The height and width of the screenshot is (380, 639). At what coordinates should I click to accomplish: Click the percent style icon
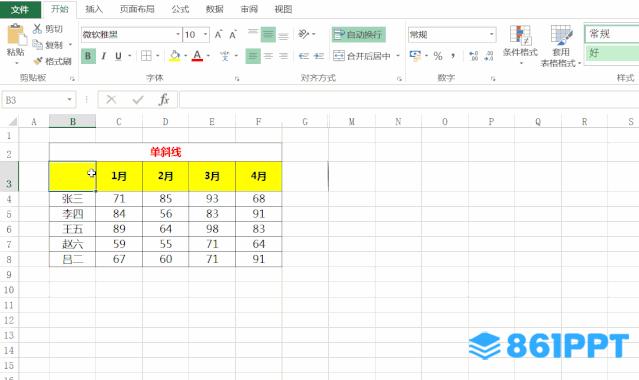click(438, 56)
